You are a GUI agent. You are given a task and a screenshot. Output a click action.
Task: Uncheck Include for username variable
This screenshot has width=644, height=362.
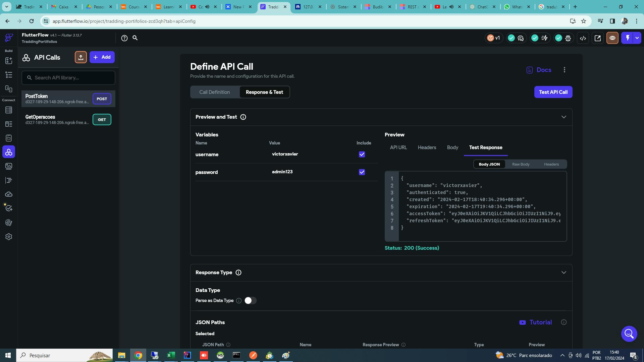[362, 155]
